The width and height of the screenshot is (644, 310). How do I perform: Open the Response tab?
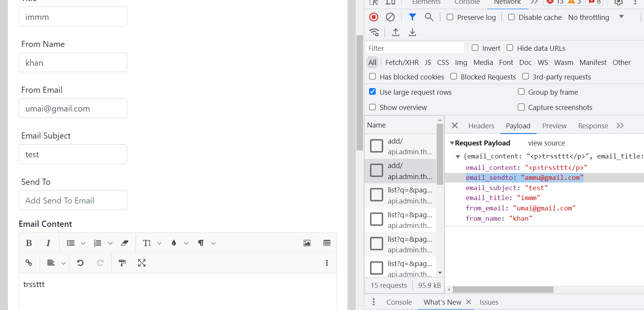[593, 126]
